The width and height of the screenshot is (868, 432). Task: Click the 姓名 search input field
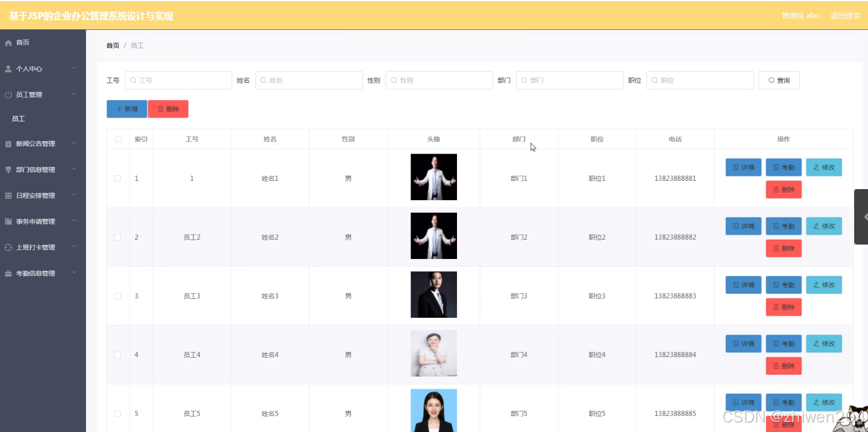point(309,80)
